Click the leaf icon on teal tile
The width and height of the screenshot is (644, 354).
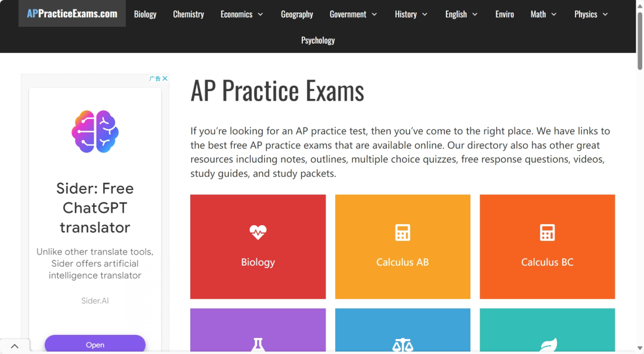[x=548, y=344]
